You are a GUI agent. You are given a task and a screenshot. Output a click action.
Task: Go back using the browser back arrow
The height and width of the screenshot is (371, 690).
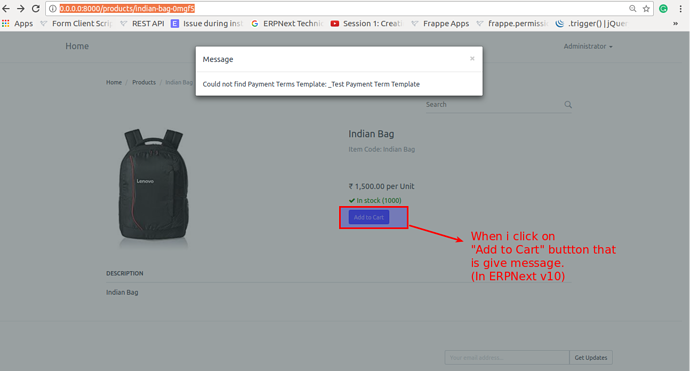[6, 8]
